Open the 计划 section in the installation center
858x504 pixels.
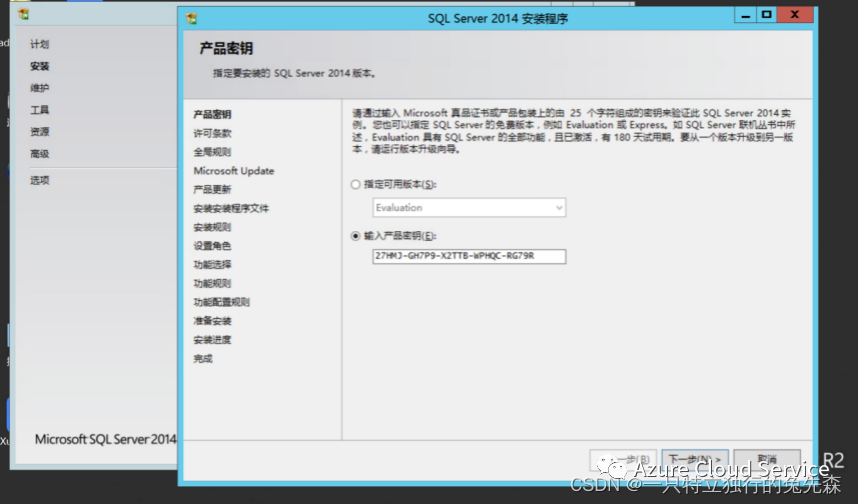point(39,44)
